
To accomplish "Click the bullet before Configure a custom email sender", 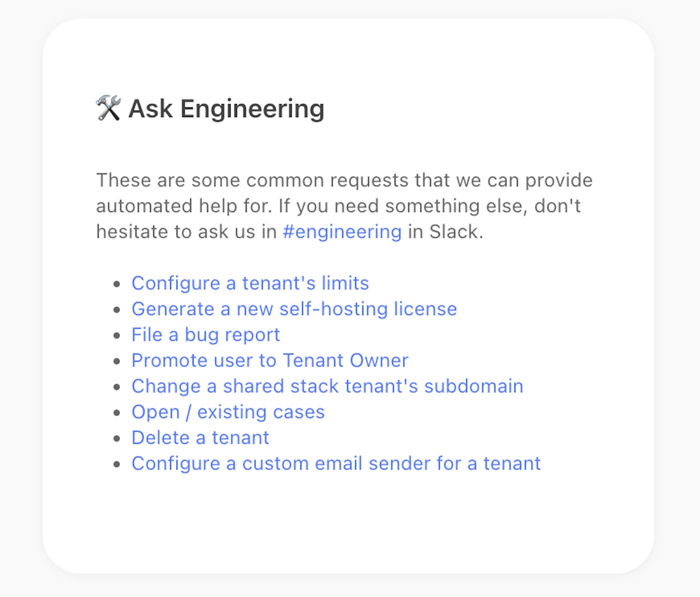I will tap(117, 464).
